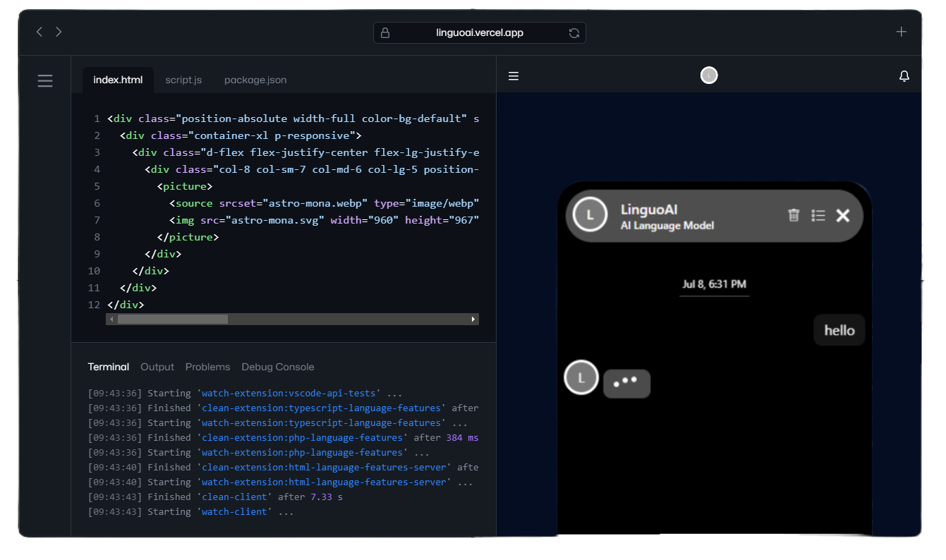Screen dimensions: 946x560
Task: Click the '384 ms' duration in the terminal
Action: tap(462, 437)
